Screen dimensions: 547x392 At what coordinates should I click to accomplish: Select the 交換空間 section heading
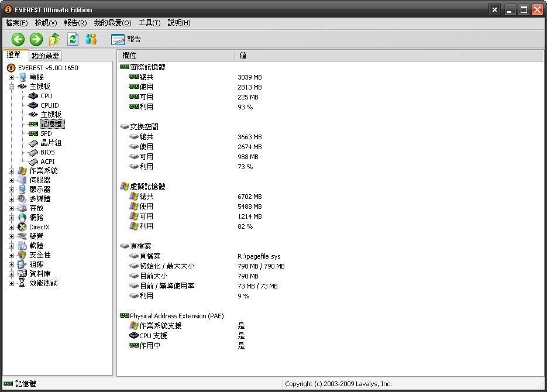tap(144, 126)
